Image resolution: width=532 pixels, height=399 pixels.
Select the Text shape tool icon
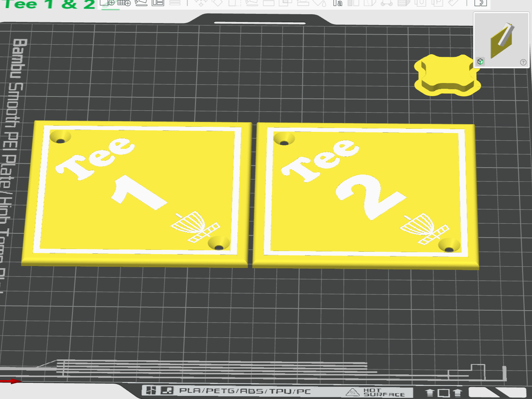tap(337, 3)
